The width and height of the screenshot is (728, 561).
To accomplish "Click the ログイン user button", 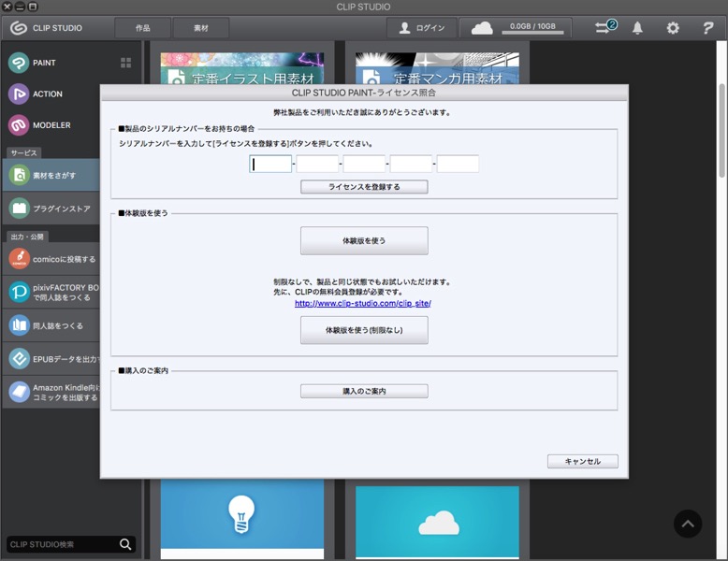I will (x=422, y=28).
